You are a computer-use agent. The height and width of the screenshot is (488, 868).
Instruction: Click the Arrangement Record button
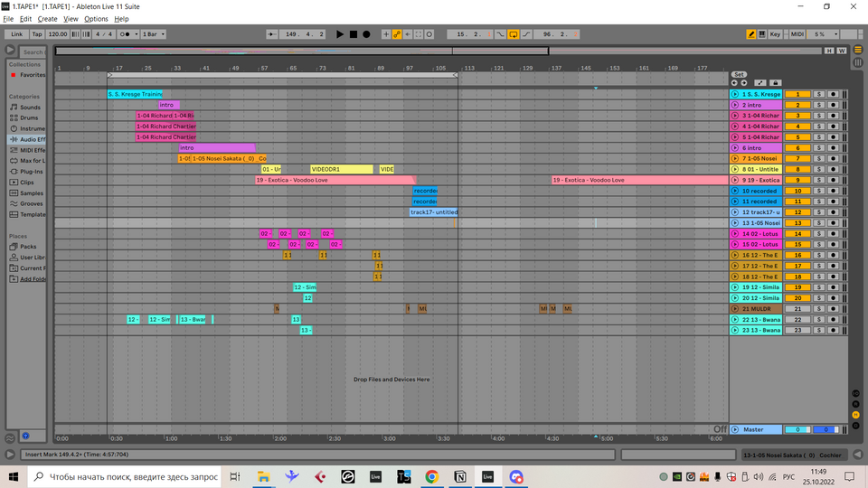pyautogui.click(x=366, y=34)
